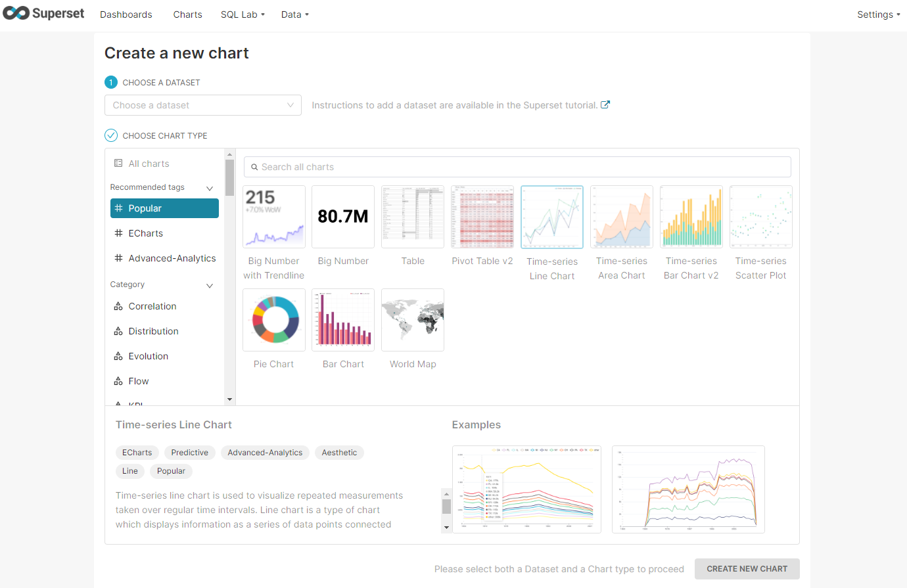Select the Time-series Bar Chart v2 icon

(691, 217)
